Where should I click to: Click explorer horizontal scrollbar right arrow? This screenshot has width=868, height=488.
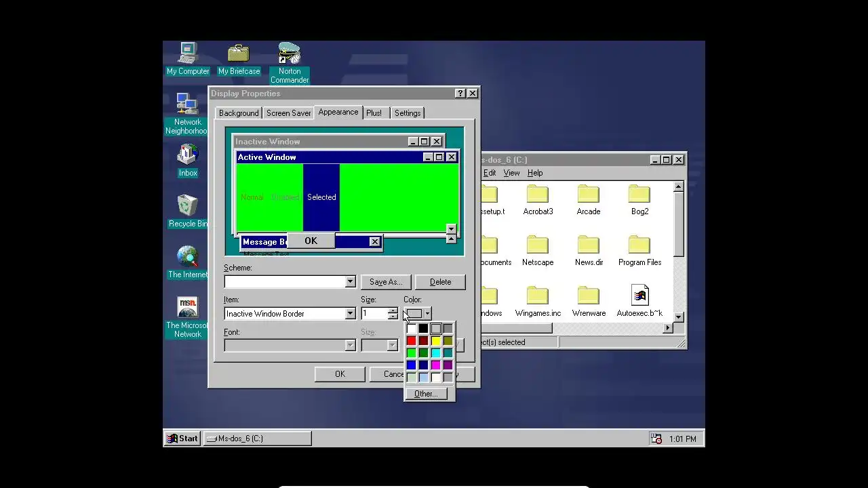click(667, 328)
